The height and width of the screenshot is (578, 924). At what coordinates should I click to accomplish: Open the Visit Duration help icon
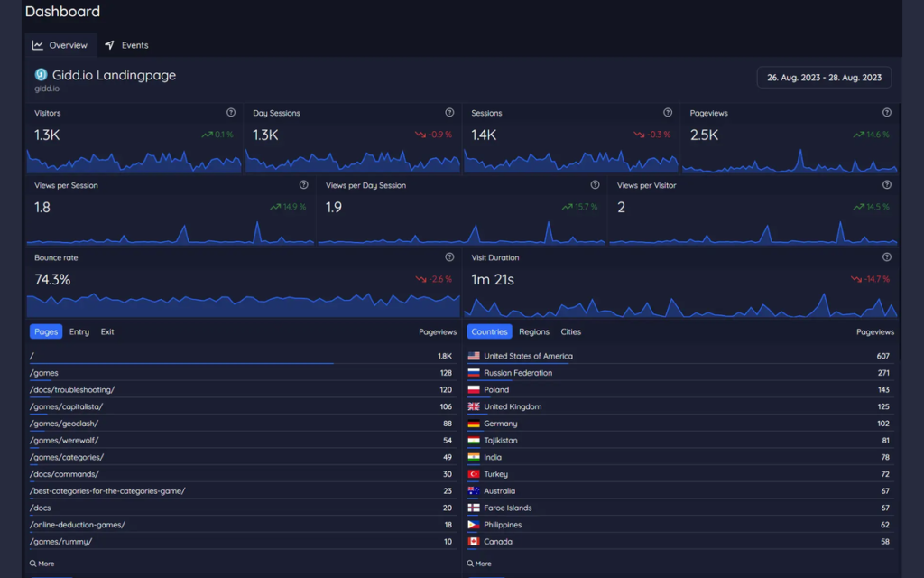887,257
